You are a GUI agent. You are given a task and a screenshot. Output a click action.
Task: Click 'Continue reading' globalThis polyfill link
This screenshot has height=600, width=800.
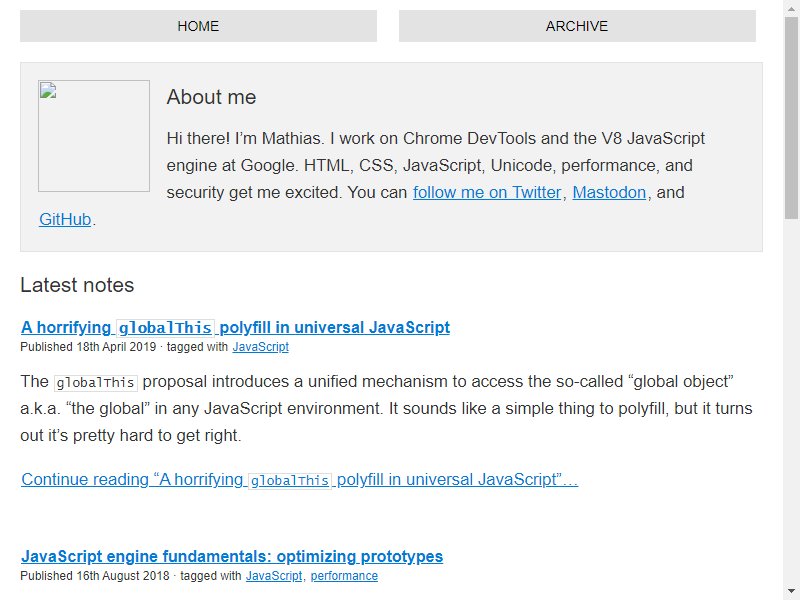click(299, 480)
